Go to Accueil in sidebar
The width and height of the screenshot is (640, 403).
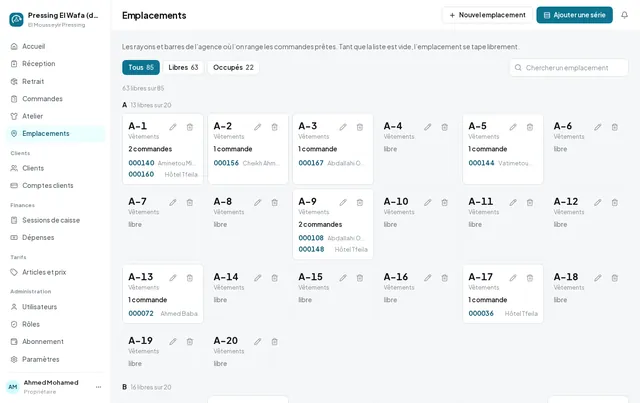55,47
